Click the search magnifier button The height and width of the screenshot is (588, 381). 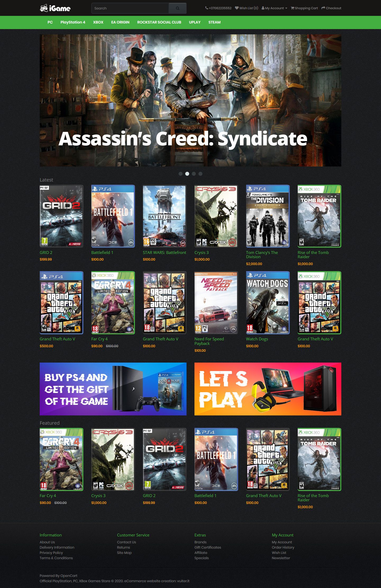(178, 8)
